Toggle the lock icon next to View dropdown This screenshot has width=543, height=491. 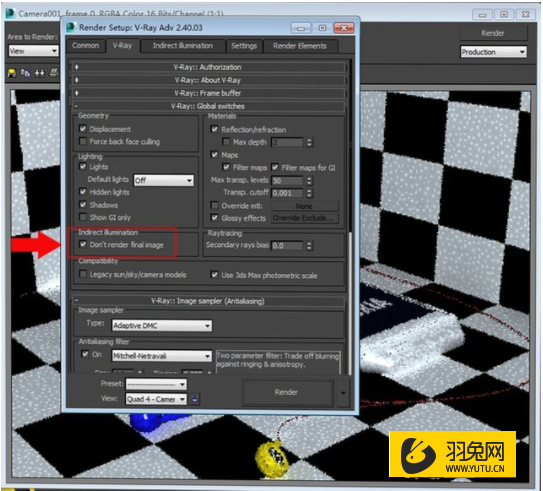click(x=195, y=399)
